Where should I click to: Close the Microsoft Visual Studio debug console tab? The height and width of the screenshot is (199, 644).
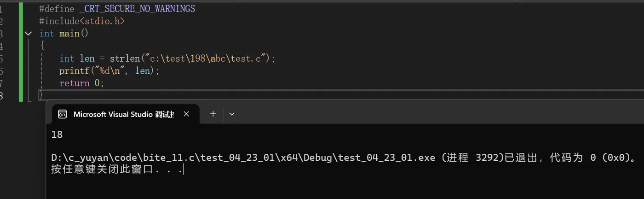tap(186, 114)
